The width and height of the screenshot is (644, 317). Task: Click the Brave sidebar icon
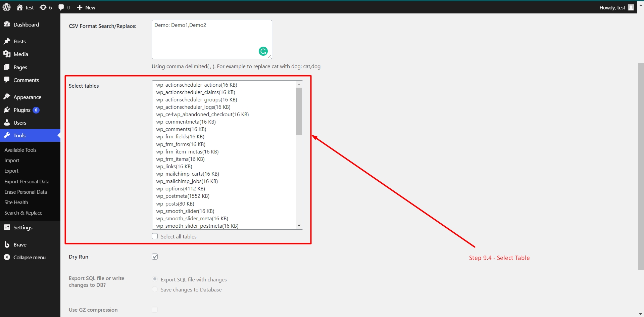coord(7,244)
